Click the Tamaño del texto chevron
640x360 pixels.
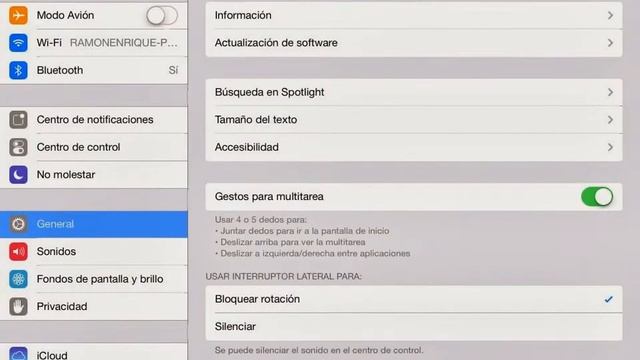610,120
